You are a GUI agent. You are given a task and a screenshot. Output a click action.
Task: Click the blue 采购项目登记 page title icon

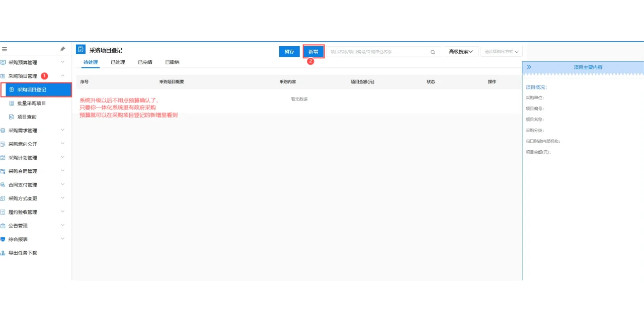80,49
